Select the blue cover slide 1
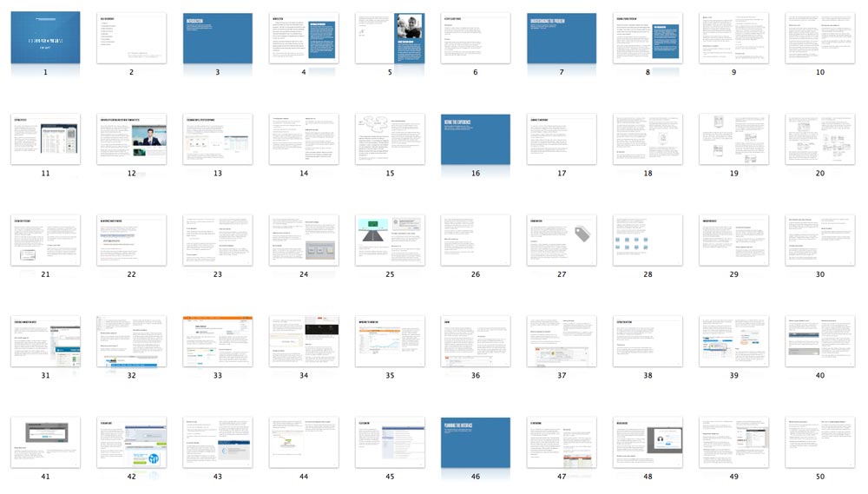 [x=45, y=37]
